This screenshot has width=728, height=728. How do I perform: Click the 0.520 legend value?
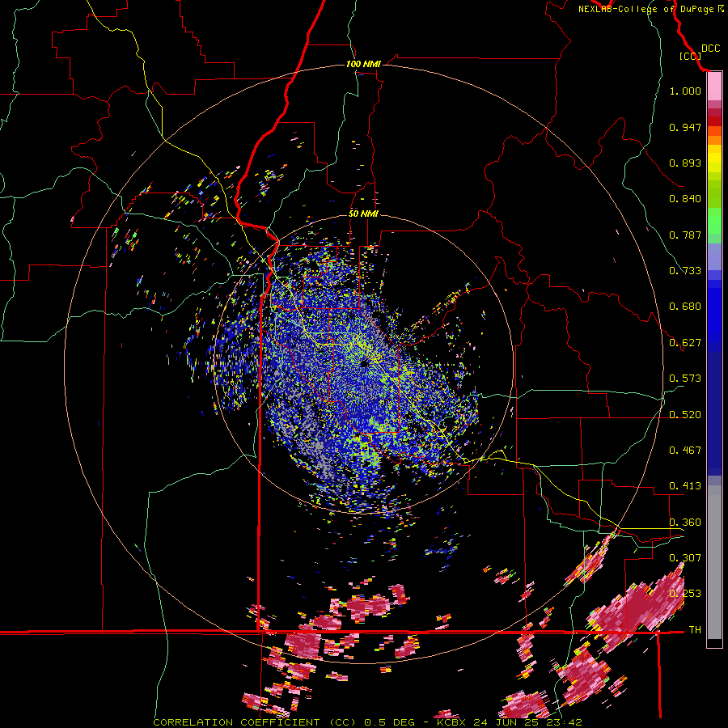685,415
